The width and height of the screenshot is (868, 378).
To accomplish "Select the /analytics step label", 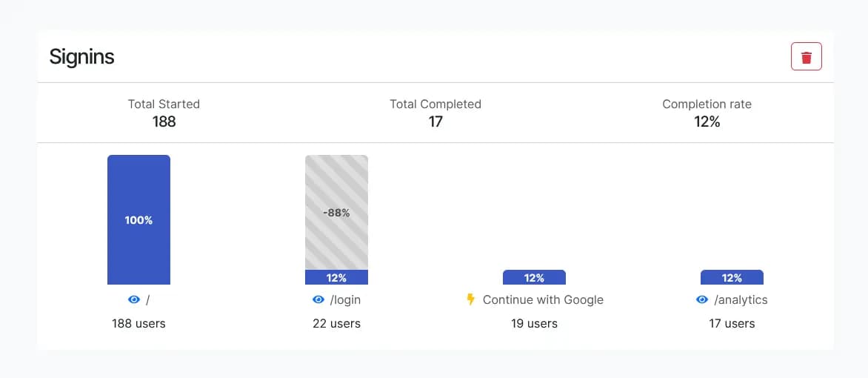I will pyautogui.click(x=741, y=300).
